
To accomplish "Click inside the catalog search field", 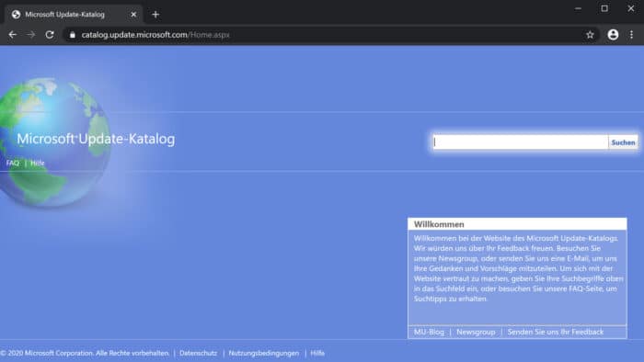I will click(x=521, y=142).
